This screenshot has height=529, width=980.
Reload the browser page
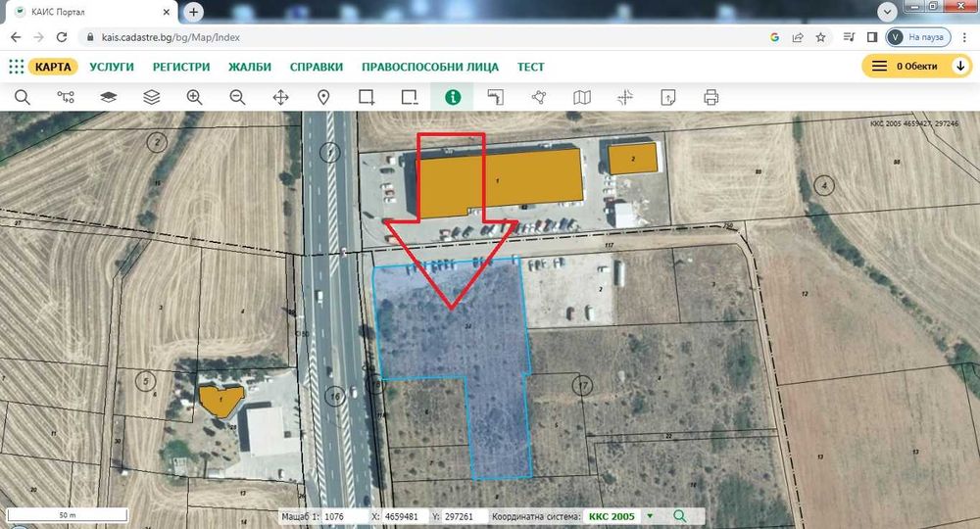click(61, 37)
